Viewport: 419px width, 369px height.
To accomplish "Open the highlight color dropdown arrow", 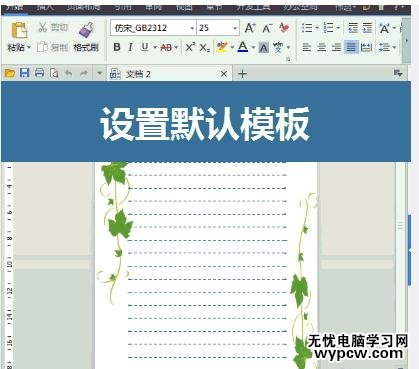I will pyautogui.click(x=232, y=47).
